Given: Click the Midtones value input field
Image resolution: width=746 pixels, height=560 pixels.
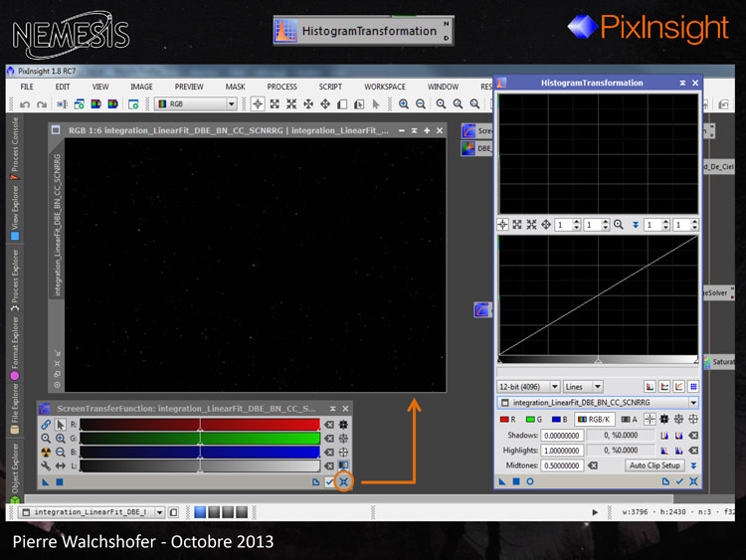Looking at the screenshot, I should point(562,466).
